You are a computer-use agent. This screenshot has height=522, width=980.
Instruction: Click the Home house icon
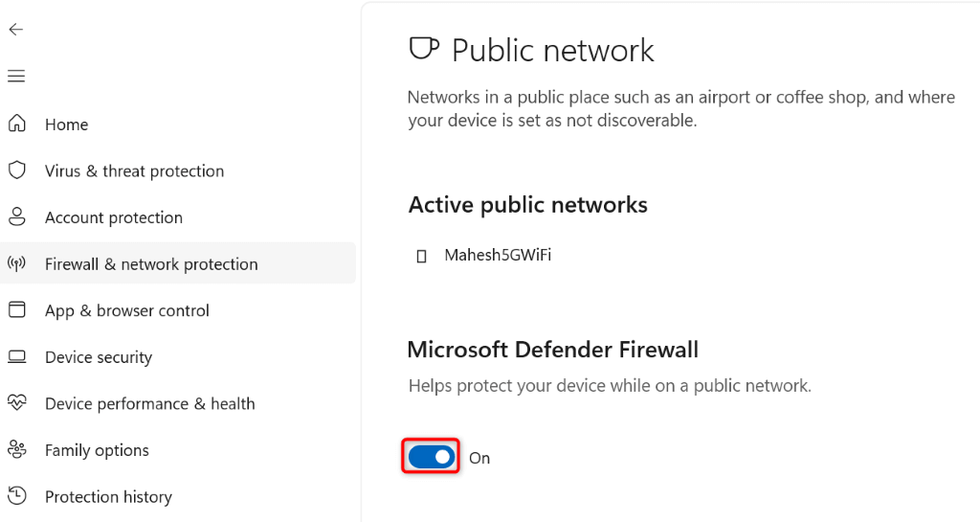point(16,124)
